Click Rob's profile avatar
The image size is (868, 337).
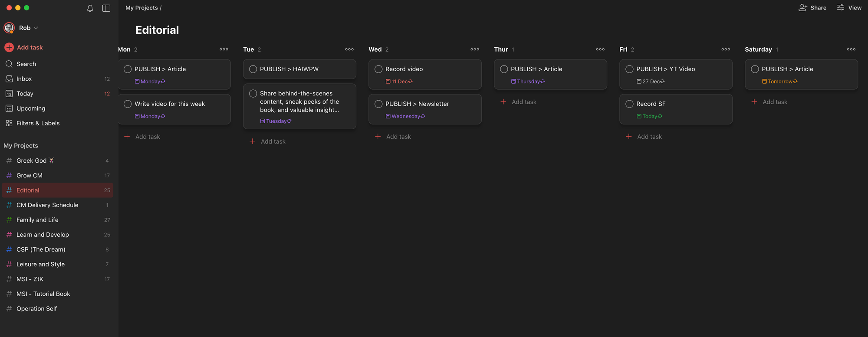coord(9,28)
